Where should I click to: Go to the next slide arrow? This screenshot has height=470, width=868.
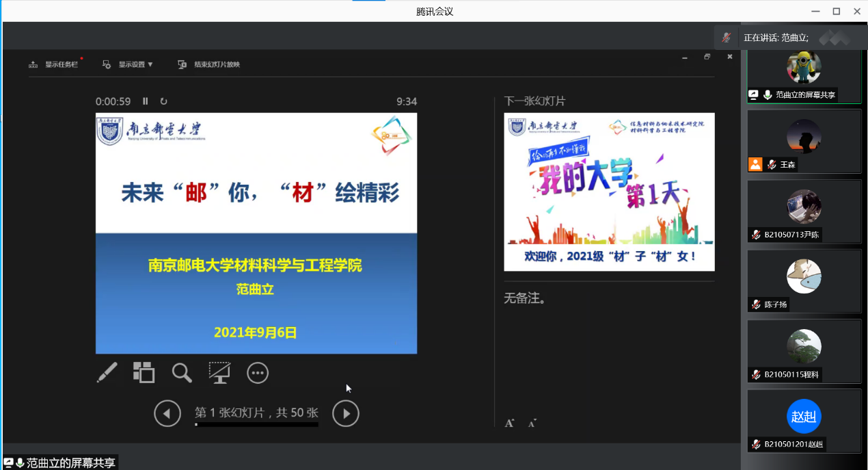[x=345, y=413]
